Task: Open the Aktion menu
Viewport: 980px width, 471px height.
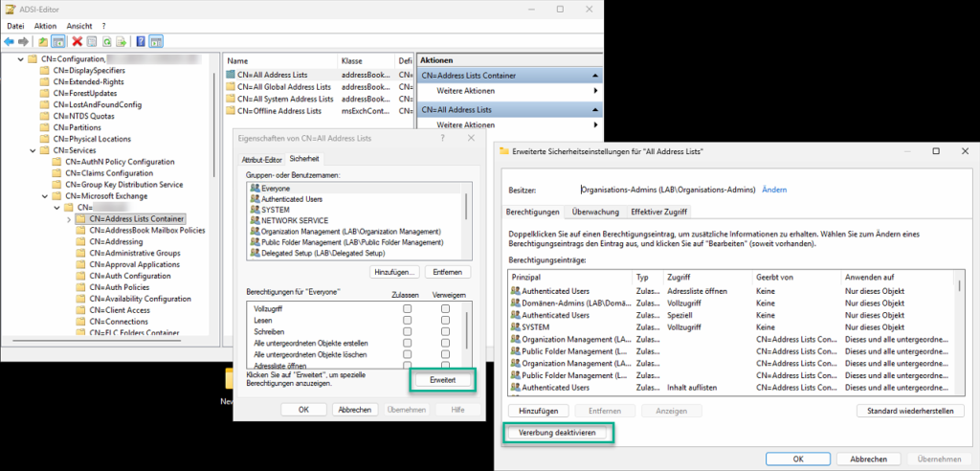Action: tap(45, 25)
